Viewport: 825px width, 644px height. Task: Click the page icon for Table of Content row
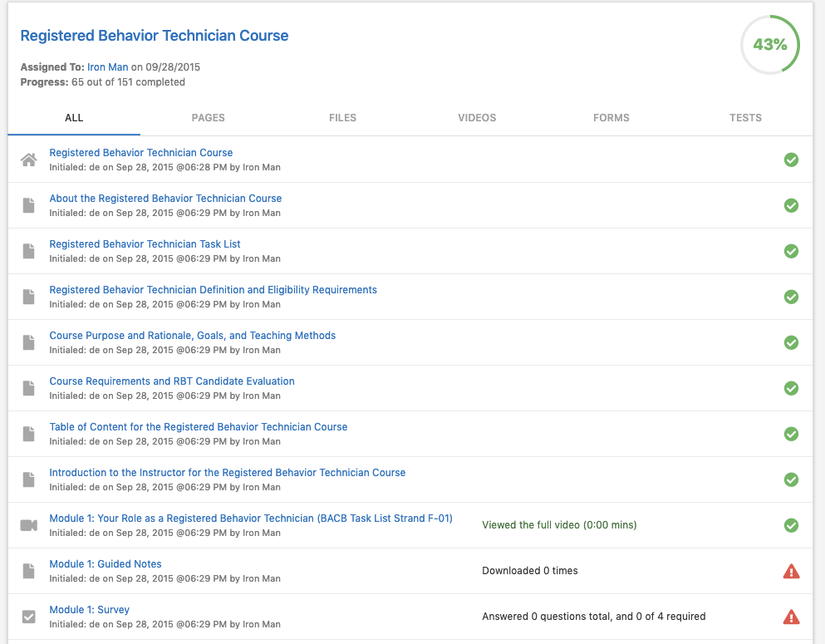coord(29,434)
